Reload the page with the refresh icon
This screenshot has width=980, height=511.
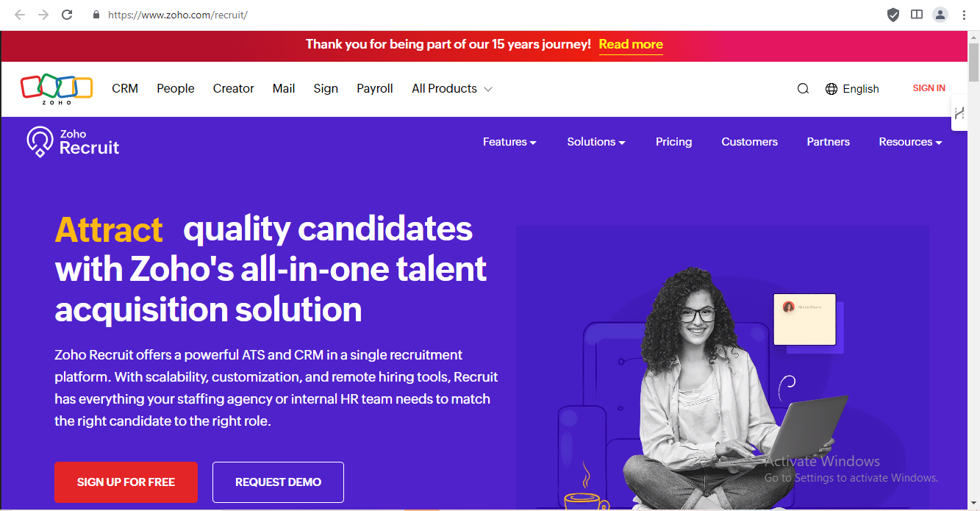point(67,15)
